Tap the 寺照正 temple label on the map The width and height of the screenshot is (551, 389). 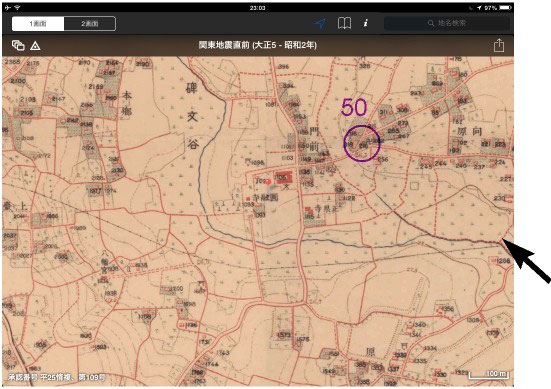tap(327, 208)
